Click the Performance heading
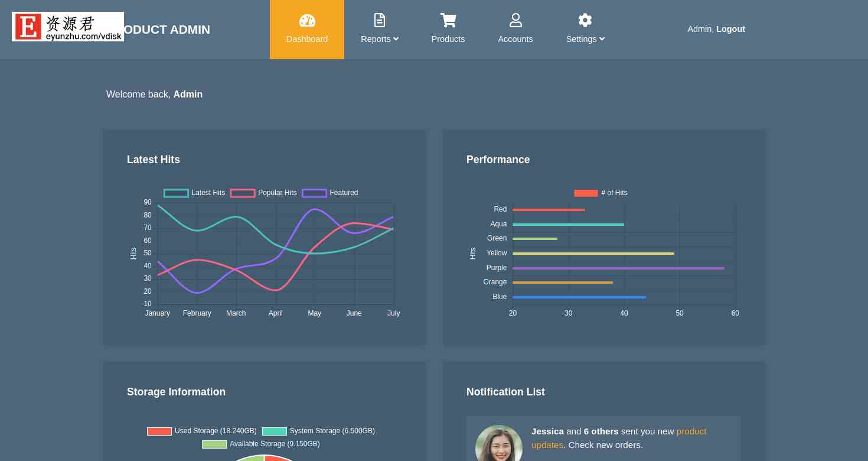This screenshot has height=461, width=868. (x=498, y=160)
